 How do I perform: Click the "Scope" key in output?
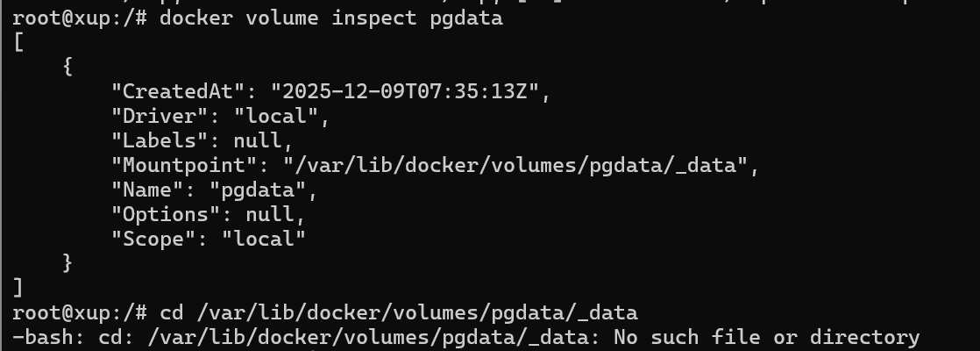(158, 239)
